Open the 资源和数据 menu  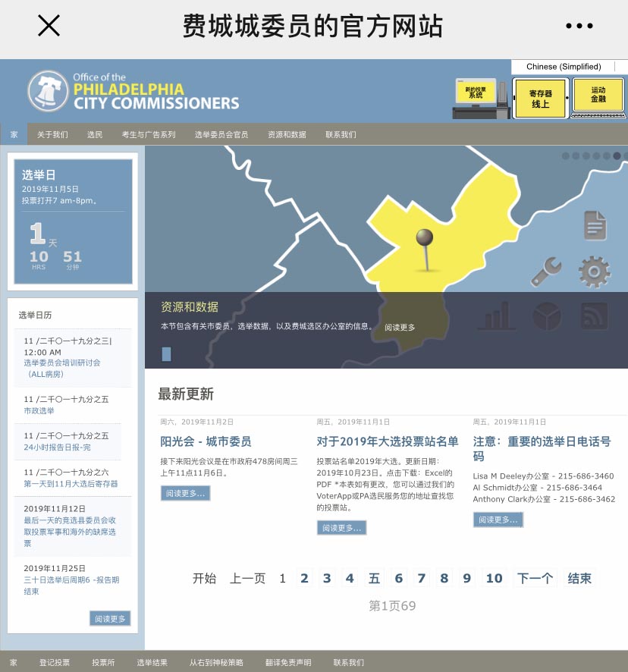(x=287, y=134)
